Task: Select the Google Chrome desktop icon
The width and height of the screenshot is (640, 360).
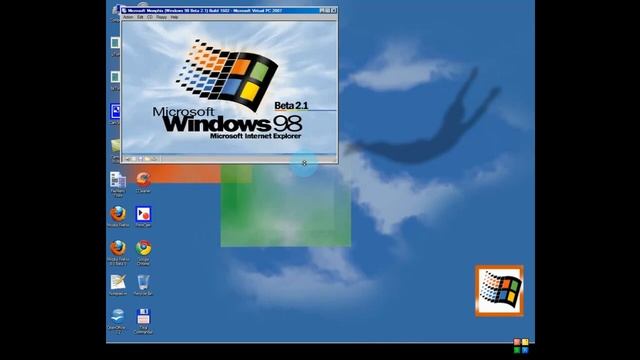Action: tap(143, 252)
